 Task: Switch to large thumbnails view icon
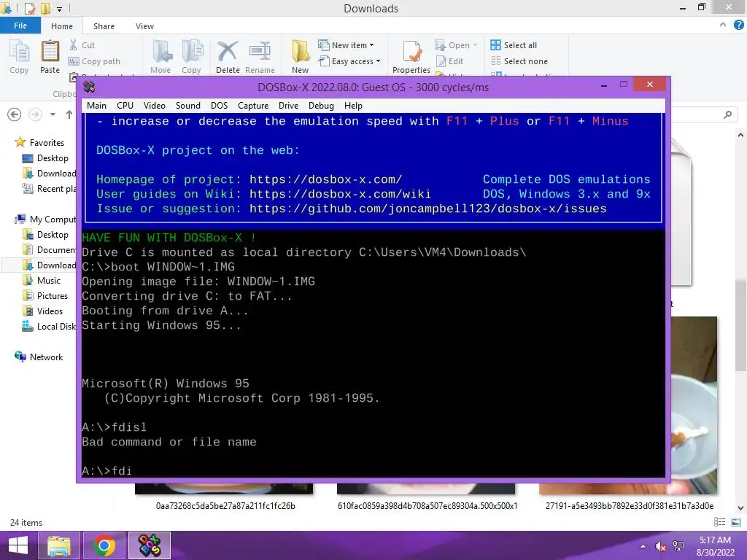736,522
